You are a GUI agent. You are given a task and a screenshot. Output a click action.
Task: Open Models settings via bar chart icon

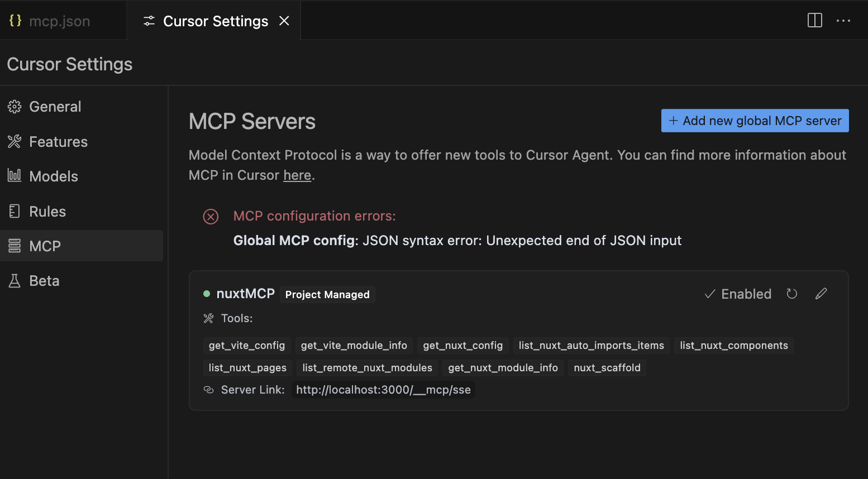15,176
